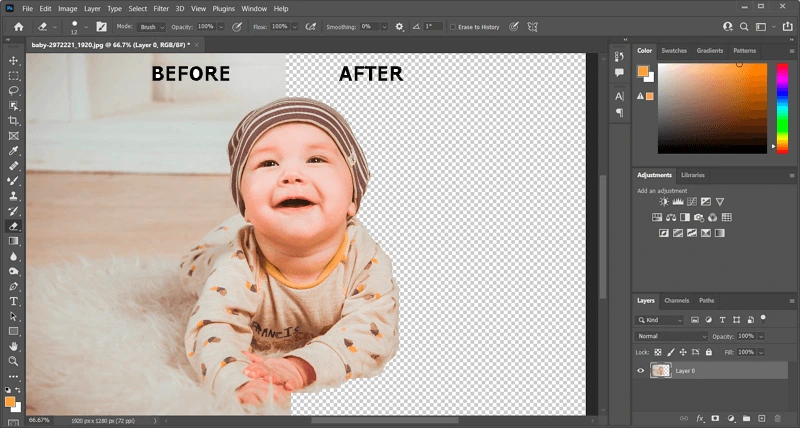Switch to the Libraries tab
Image resolution: width=800 pixels, height=428 pixels.
click(x=693, y=175)
